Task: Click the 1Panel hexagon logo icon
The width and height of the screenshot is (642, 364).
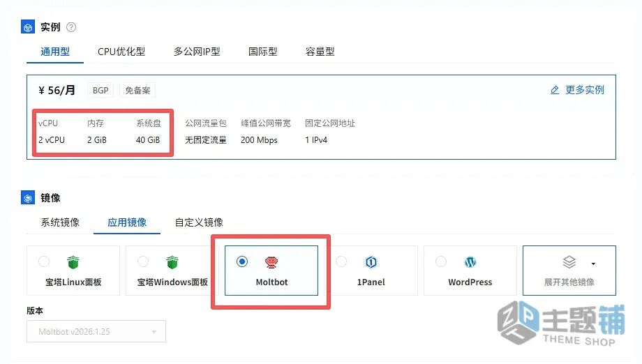Action: (371, 261)
